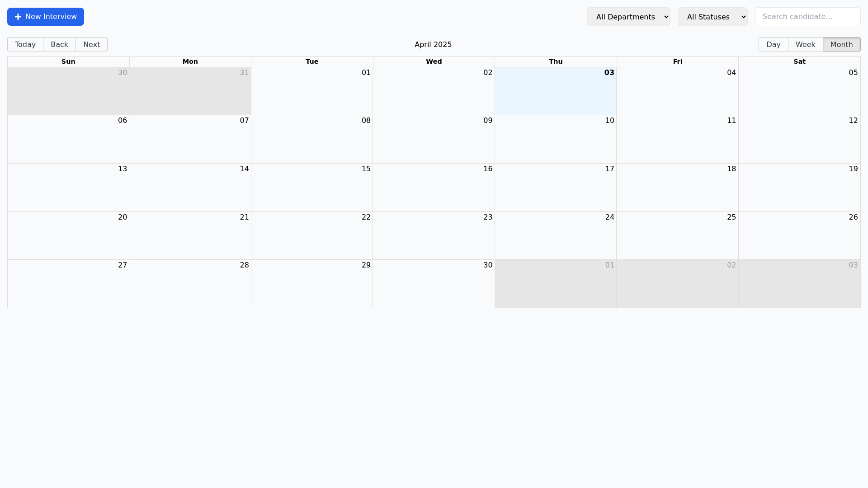868x488 pixels.
Task: Go to Today in the calendar
Action: click(25, 44)
